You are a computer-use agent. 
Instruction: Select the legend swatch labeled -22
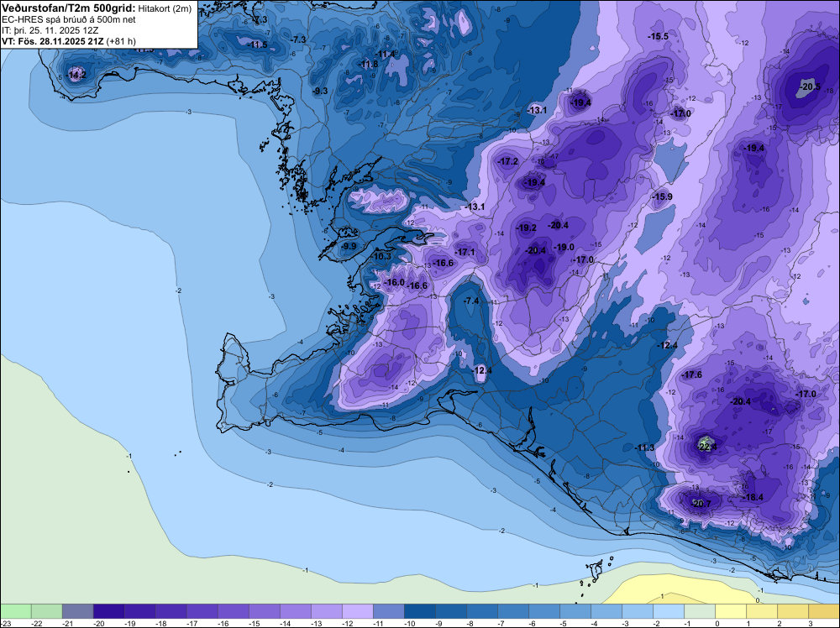[x=46, y=611]
